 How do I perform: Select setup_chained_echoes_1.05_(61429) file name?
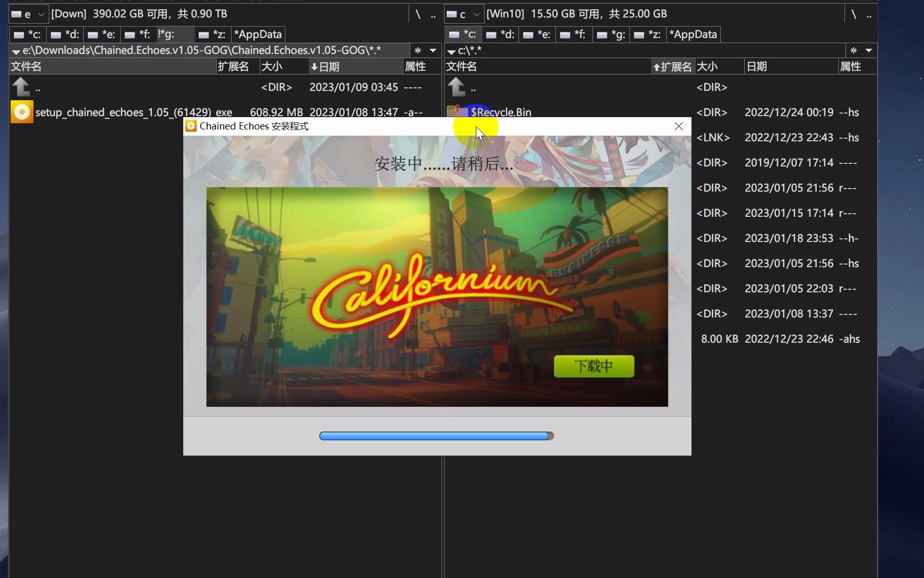(123, 113)
